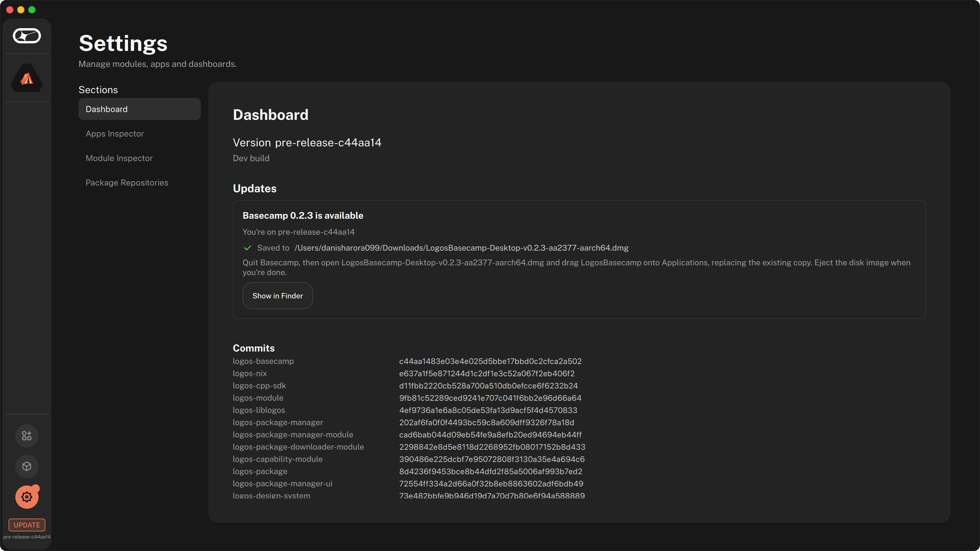This screenshot has height=551, width=980.
Task: Click the hash d11fbb2220cb528a700a510db0efcce6f6232b24
Action: point(488,386)
